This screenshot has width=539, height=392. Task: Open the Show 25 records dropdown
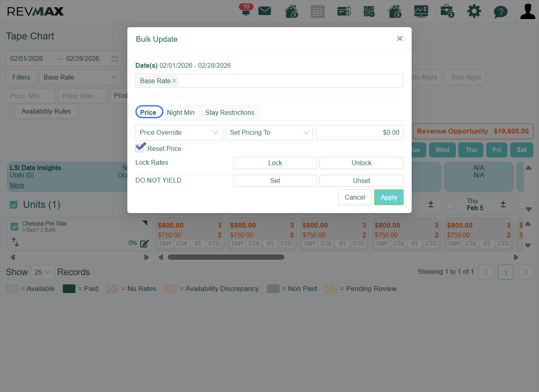point(42,272)
